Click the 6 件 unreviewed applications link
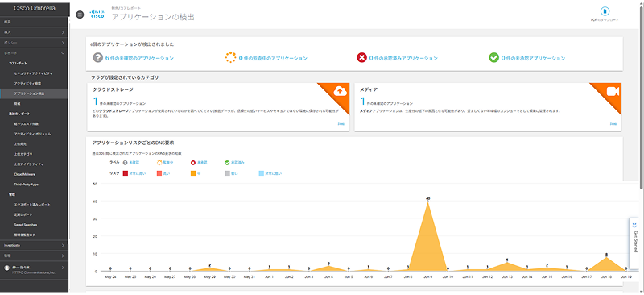 coord(139,58)
